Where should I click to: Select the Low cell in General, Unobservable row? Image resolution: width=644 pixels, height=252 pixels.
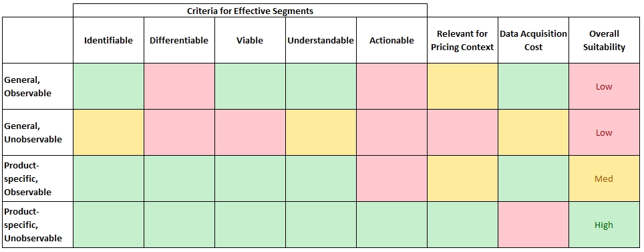604,132
